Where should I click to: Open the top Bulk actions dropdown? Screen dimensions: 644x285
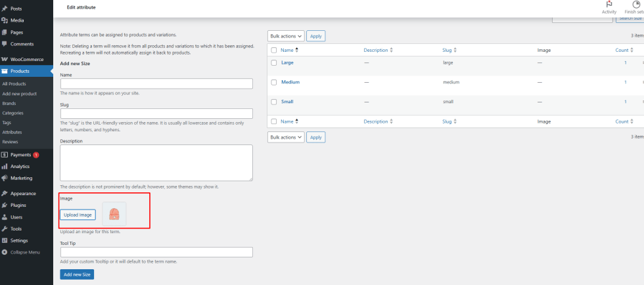click(x=286, y=36)
